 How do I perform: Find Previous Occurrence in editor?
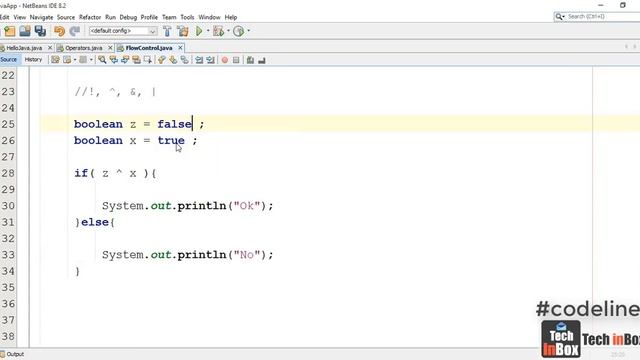tap(113, 60)
